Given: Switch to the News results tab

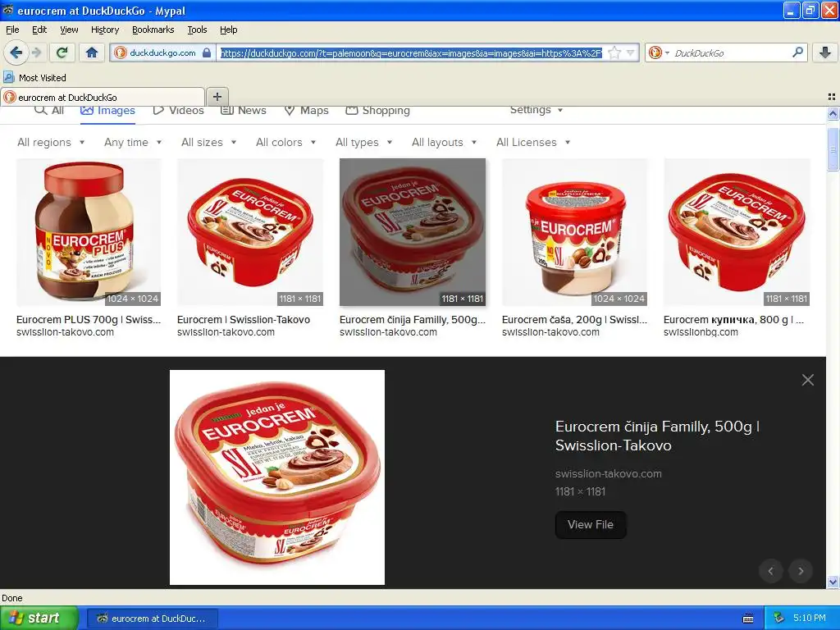Looking at the screenshot, I should 244,111.
